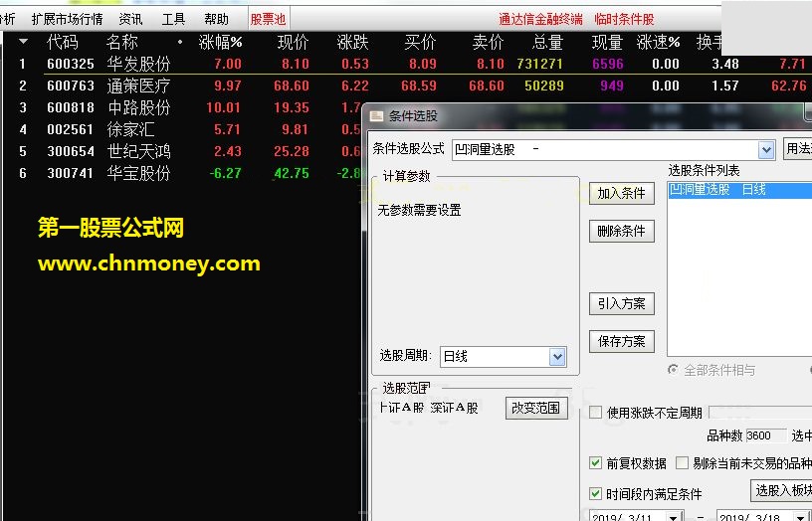Click the 用法 button beside formula

pos(797,149)
